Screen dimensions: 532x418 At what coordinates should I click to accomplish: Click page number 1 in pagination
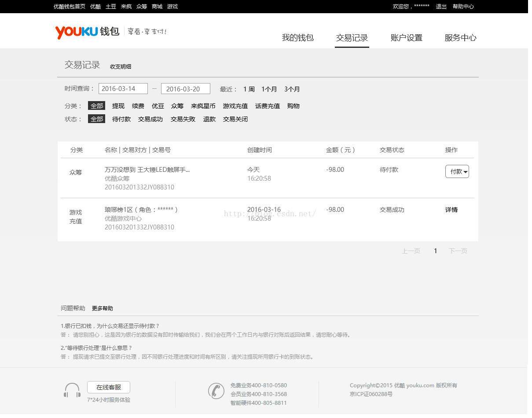click(436, 251)
